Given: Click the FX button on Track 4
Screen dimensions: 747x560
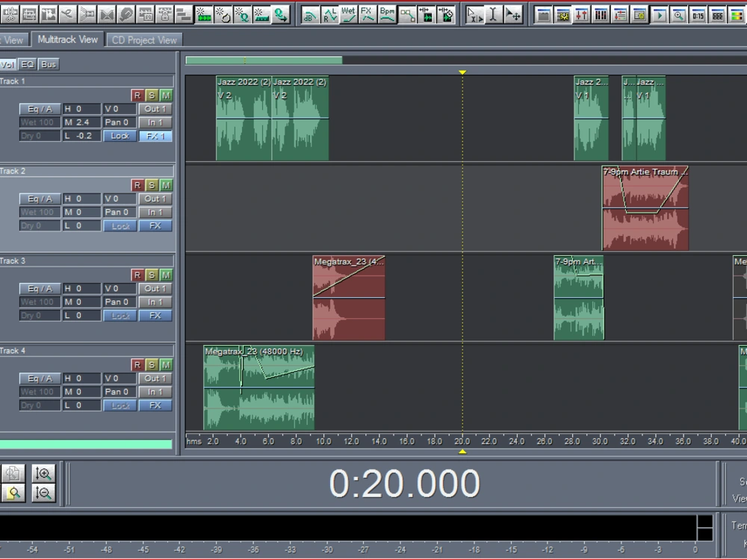Looking at the screenshot, I should [x=155, y=405].
